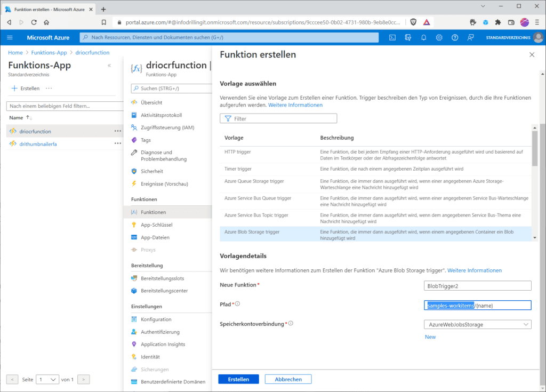Viewport: 546px width, 392px height.
Task: Open the page number dropdown
Action: [x=47, y=379]
